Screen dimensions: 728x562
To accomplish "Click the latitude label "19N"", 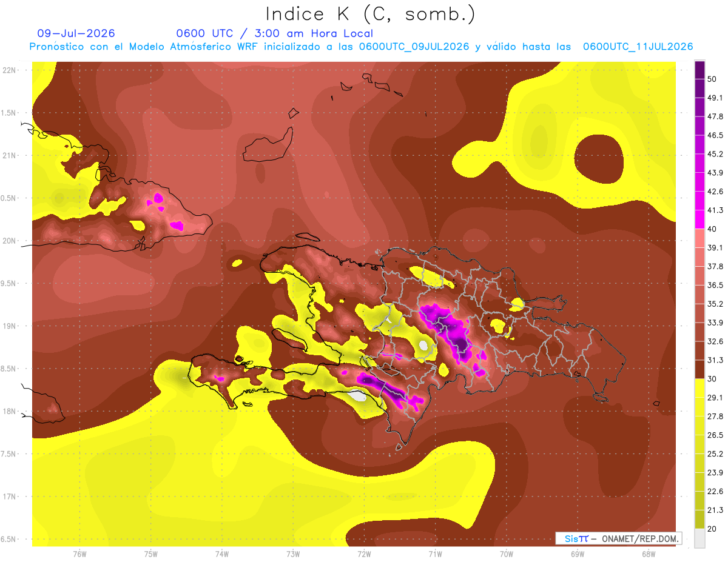I will [9, 326].
